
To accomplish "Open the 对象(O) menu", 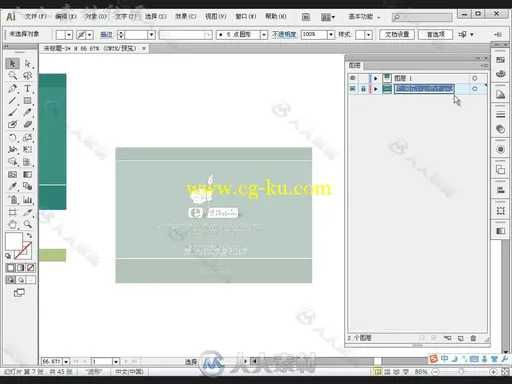I will (96, 16).
